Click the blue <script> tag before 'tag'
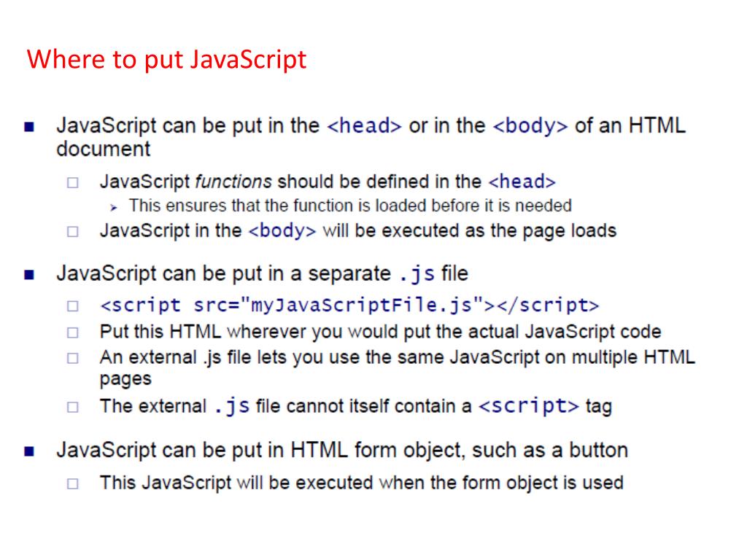The image size is (747, 560). tap(529, 405)
